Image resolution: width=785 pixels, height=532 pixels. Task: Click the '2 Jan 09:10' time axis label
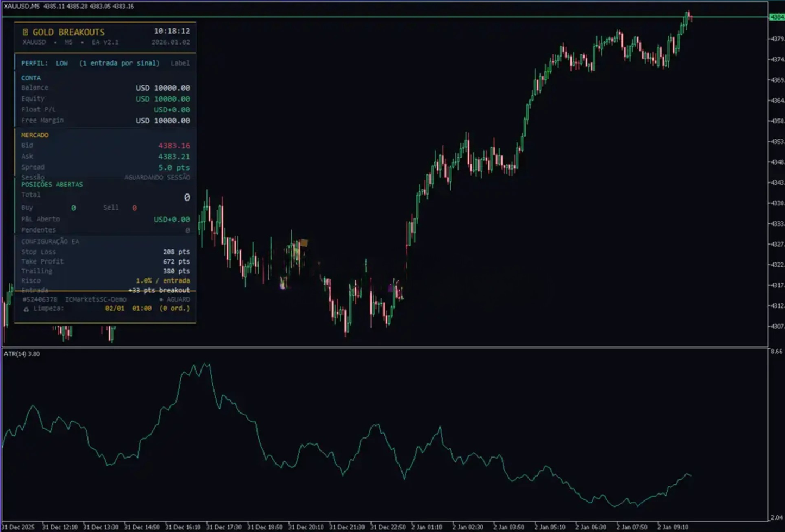point(673,527)
